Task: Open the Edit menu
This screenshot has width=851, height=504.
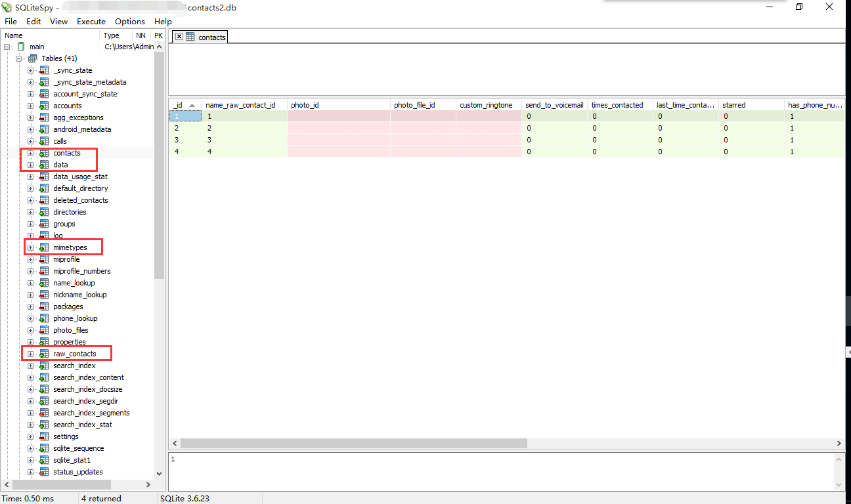Action: pos(33,22)
